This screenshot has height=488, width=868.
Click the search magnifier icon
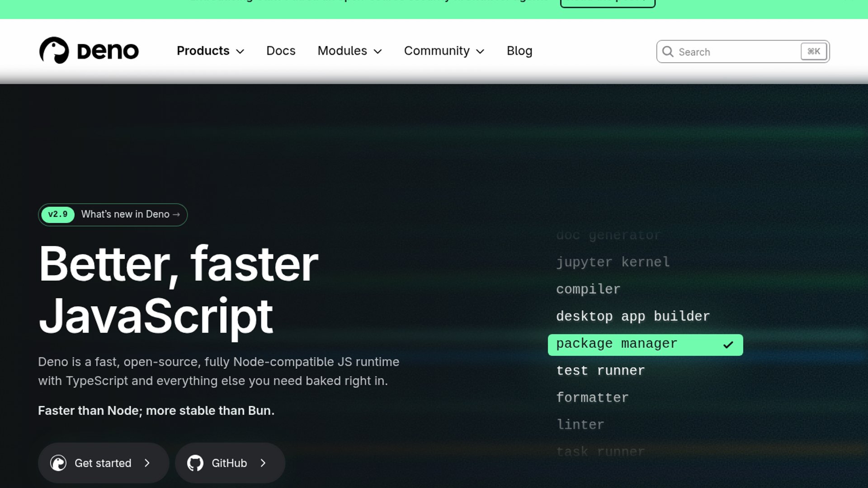(668, 52)
